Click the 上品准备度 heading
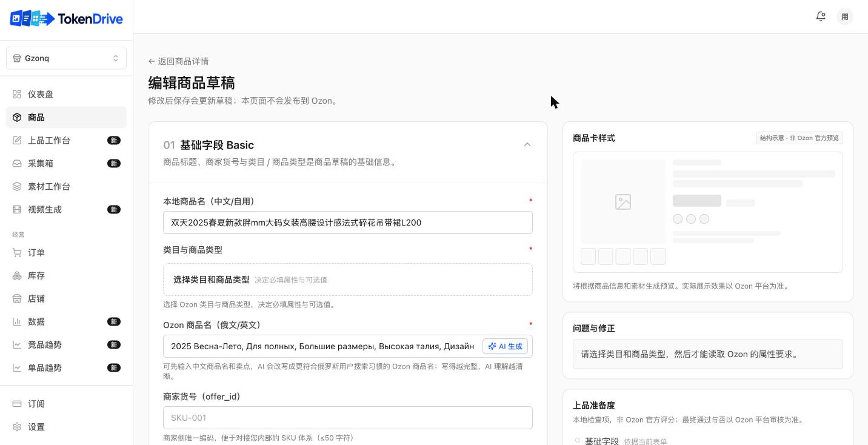868x445 pixels. pyautogui.click(x=594, y=405)
